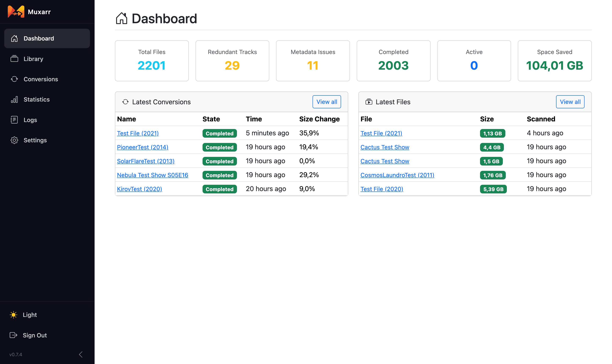This screenshot has width=612, height=364.
Task: Open SolarFlareTest (2013) conversion link
Action: pos(146,161)
